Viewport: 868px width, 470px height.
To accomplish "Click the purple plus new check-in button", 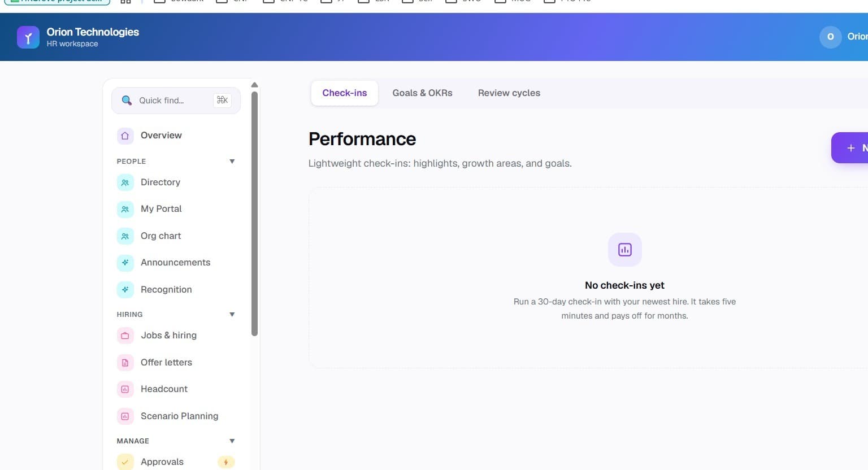I will 850,148.
